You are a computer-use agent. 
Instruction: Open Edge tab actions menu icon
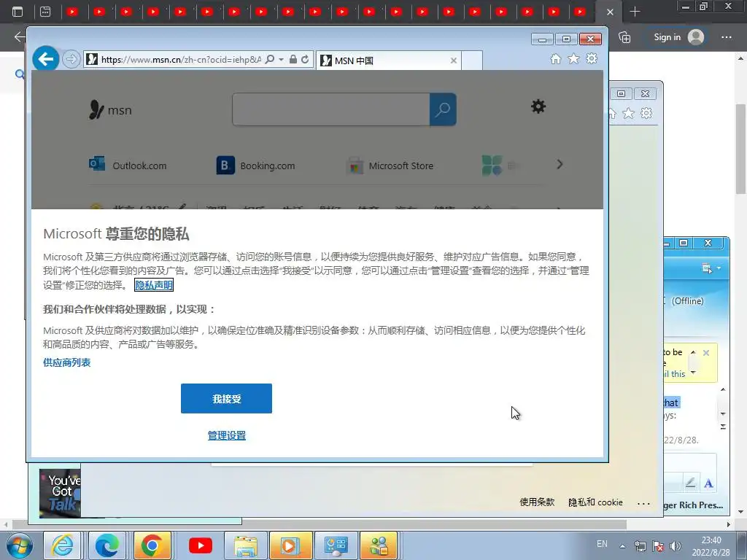click(18, 12)
